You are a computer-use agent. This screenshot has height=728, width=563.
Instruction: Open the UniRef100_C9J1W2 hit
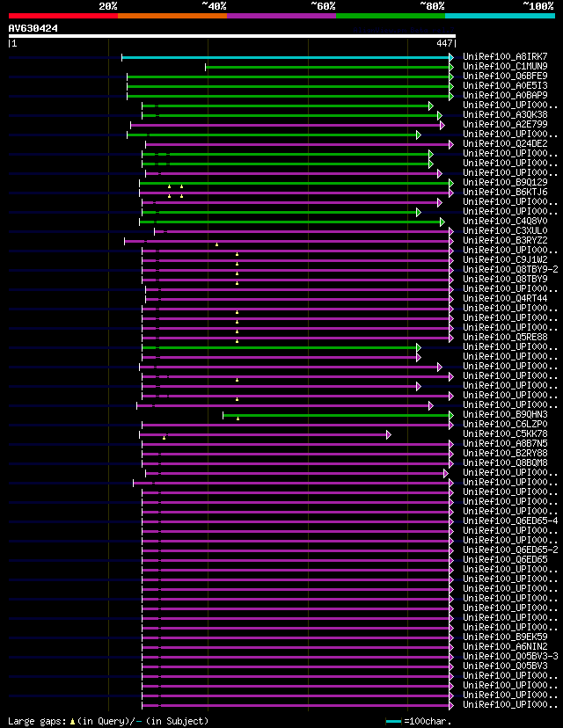coord(505,259)
